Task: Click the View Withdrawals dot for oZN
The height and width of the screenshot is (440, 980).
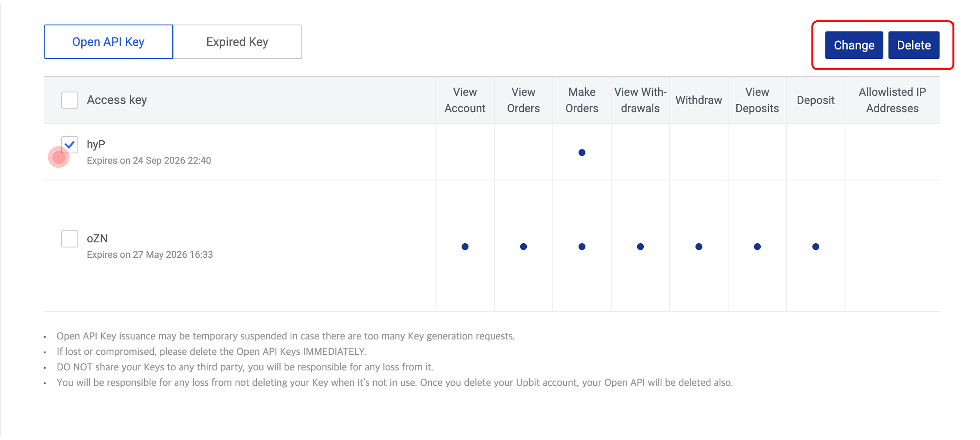Action: click(640, 247)
